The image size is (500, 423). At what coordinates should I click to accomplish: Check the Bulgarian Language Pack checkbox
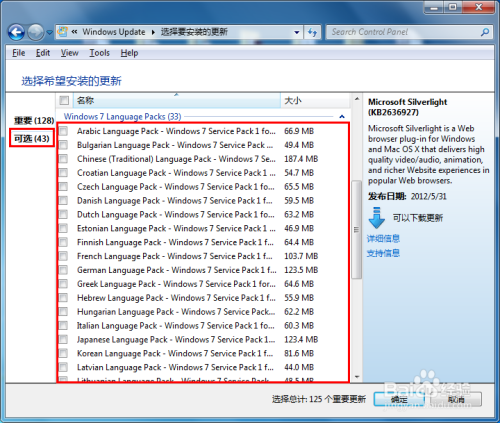pyautogui.click(x=63, y=145)
